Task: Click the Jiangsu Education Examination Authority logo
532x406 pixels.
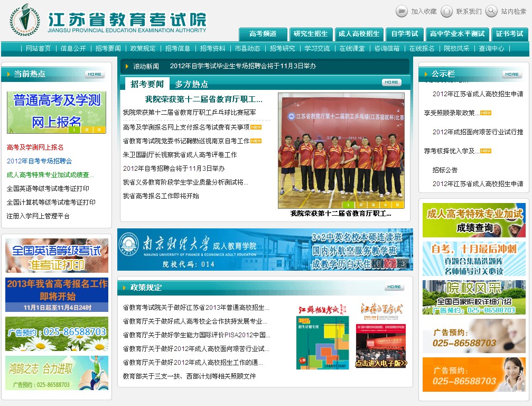Action: (x=21, y=19)
